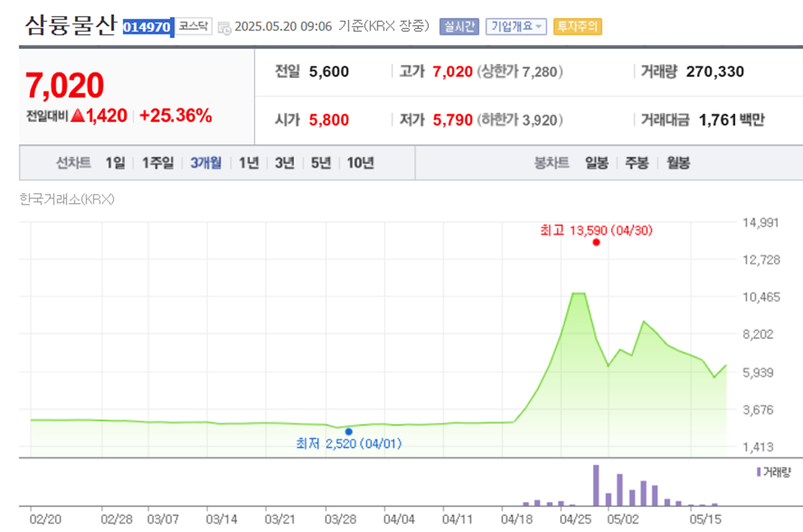The width and height of the screenshot is (803, 532).
Task: Click the 최저 2,520 (04/01) label
Action: [348, 444]
